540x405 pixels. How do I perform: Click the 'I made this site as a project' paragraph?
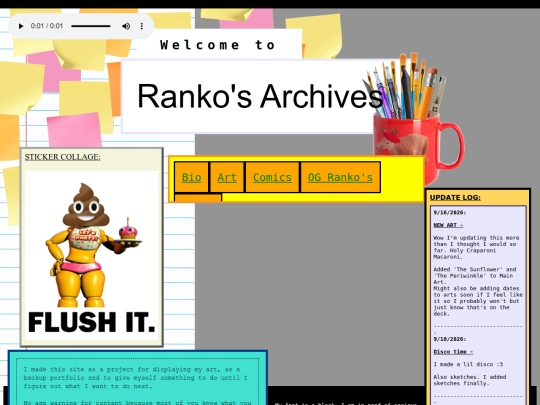[136, 378]
